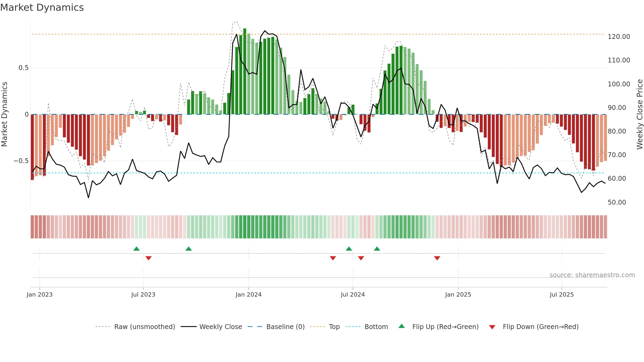This screenshot has width=644, height=362.
Task: Click the Market Dynamics vertical axis title
Action: [4, 114]
